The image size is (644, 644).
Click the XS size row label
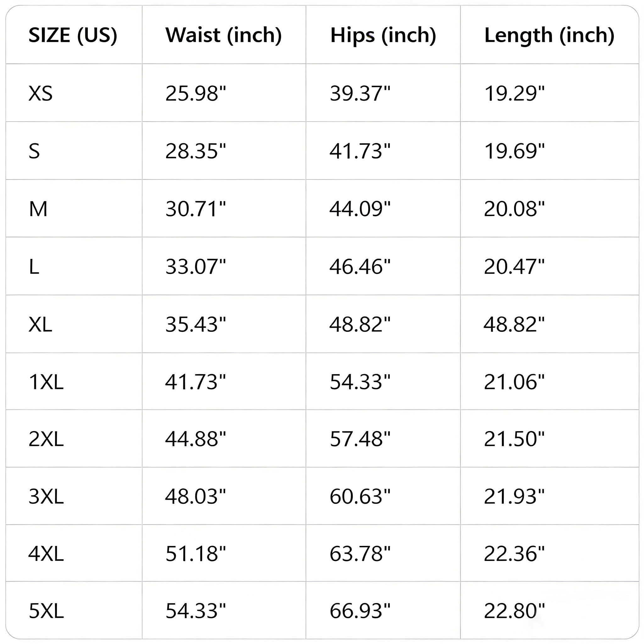click(x=40, y=93)
